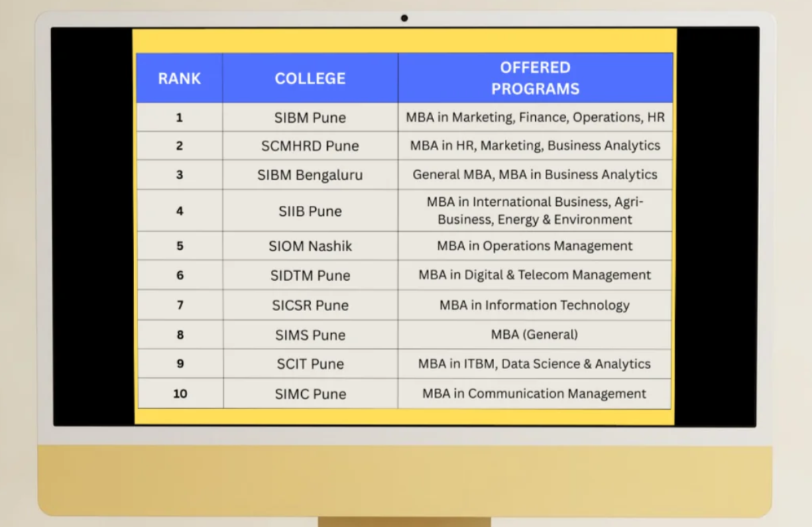Click MBA in Information Technology text
This screenshot has height=527, width=812.
[534, 305]
